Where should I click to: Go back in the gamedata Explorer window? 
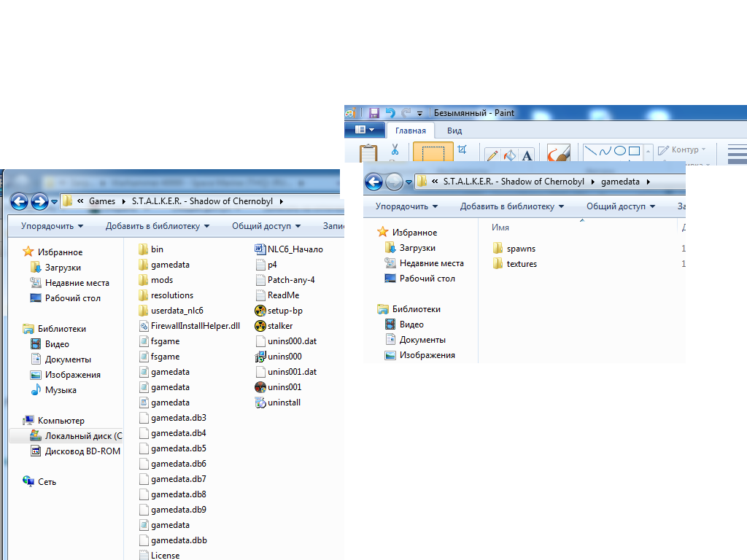[374, 182]
